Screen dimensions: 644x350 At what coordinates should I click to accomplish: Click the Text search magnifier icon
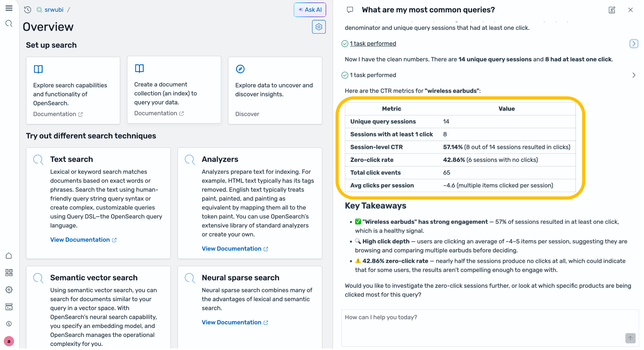click(38, 160)
